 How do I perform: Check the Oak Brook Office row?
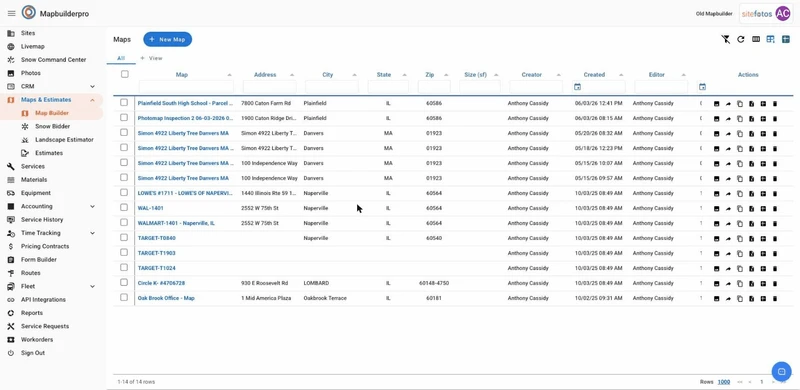124,297
